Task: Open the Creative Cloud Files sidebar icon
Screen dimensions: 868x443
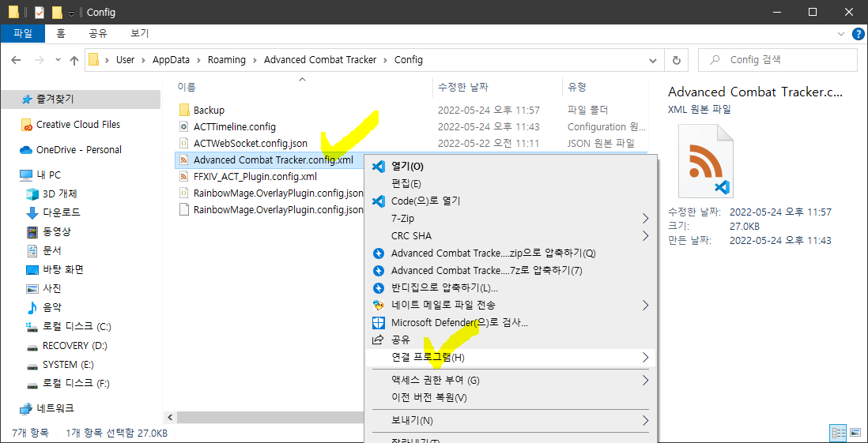Action: click(27, 125)
